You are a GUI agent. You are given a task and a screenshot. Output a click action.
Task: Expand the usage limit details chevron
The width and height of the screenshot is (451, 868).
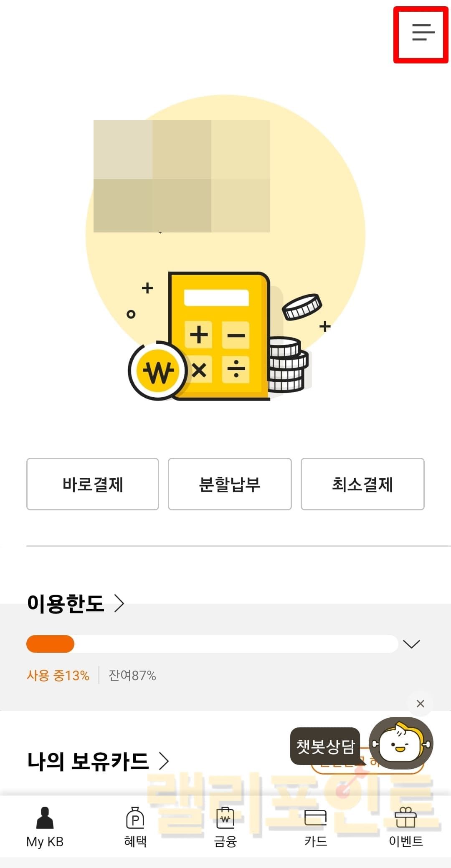click(x=411, y=644)
